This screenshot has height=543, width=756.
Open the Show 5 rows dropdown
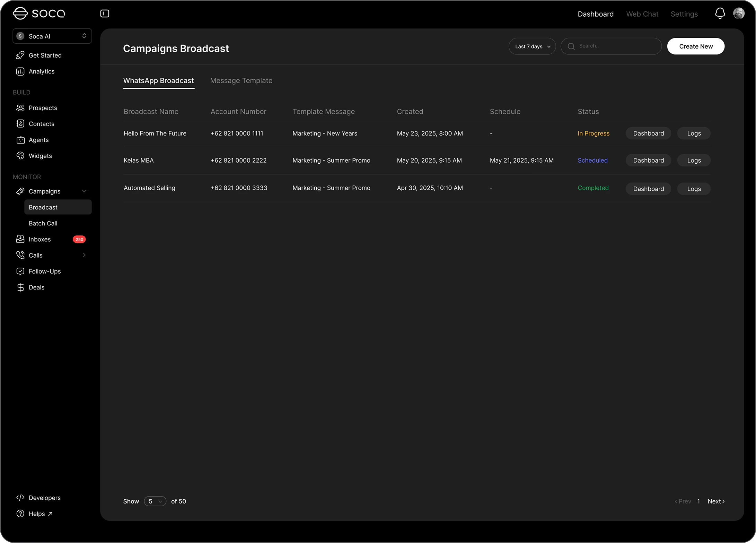click(x=155, y=501)
